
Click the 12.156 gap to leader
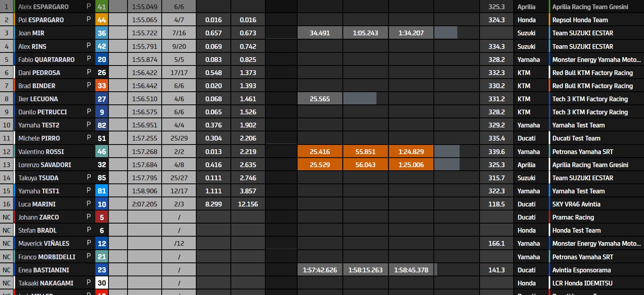point(248,204)
